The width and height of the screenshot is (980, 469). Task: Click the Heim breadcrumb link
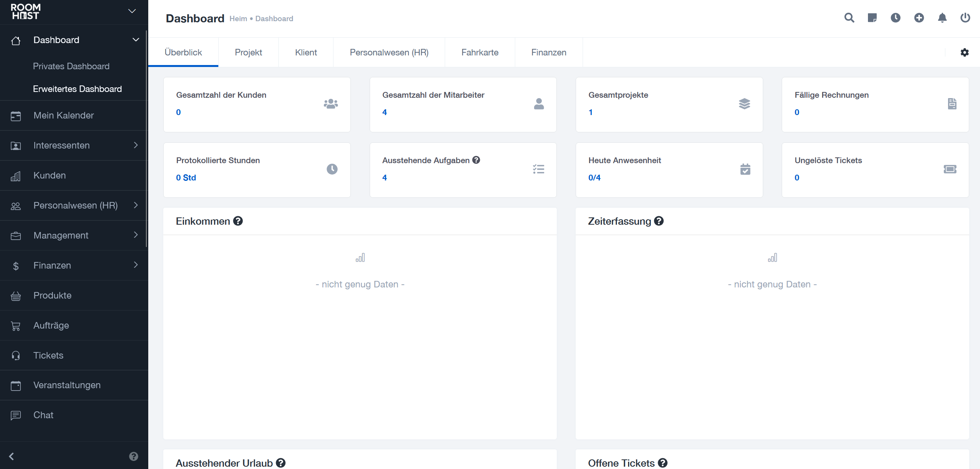click(238, 19)
